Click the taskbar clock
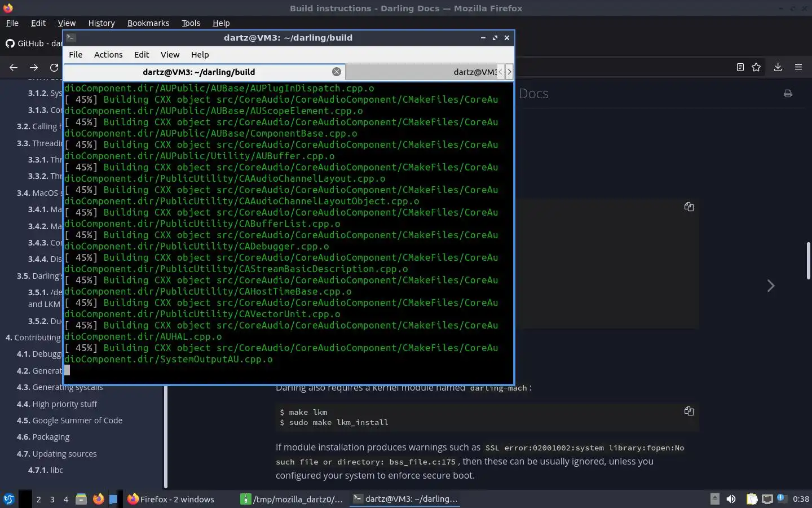The image size is (812, 508). pyautogui.click(x=801, y=499)
